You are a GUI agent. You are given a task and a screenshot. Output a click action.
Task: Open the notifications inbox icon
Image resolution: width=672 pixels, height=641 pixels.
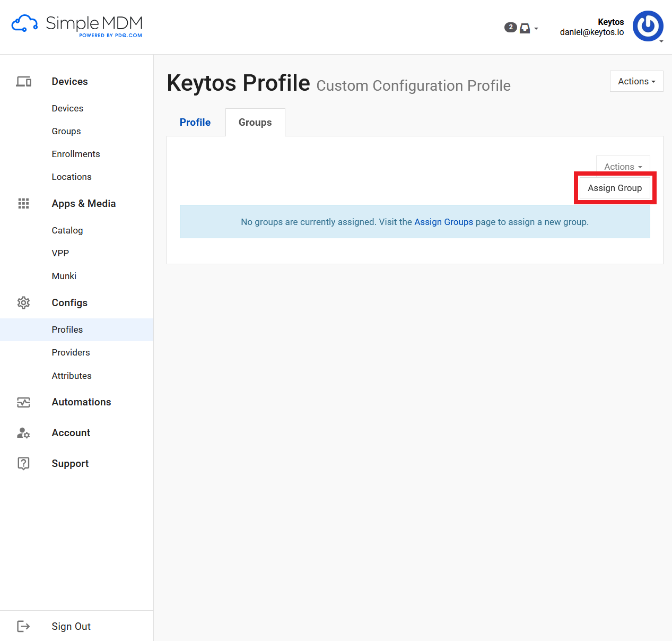525,28
